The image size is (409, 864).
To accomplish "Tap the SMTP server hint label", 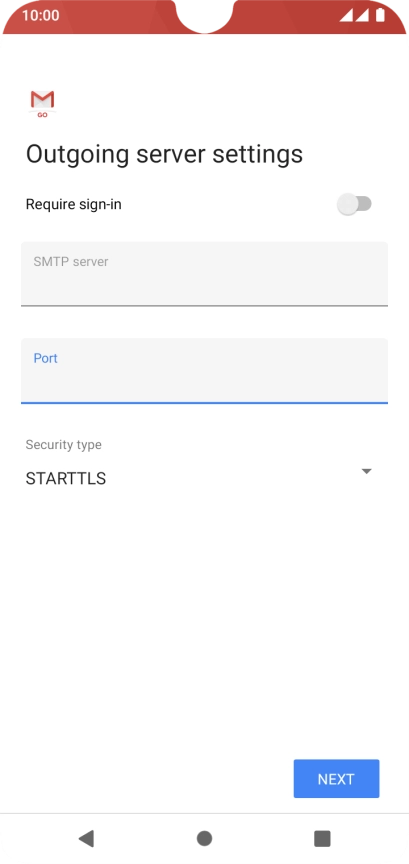I will point(71,261).
